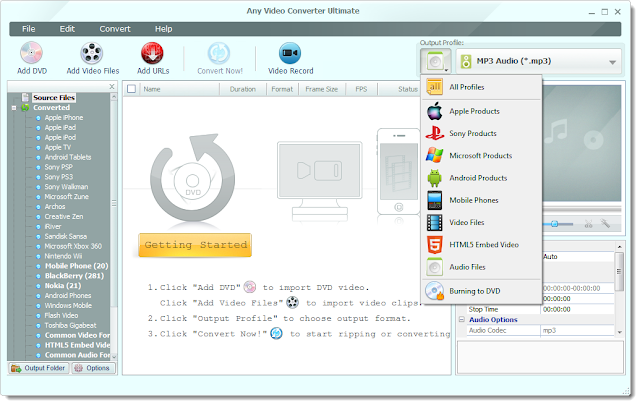Open the Output Folder button
Viewport: 640px width, 405px height.
38,368
